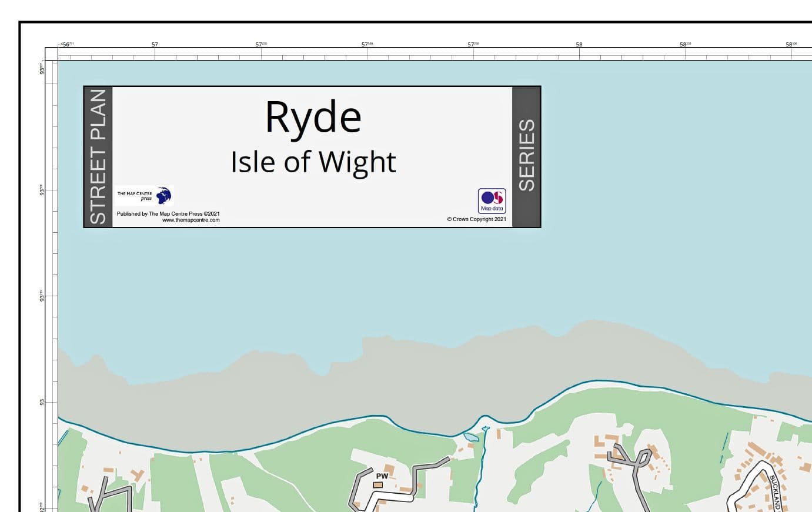Screen dimensions: 812x512
Task: Click the vertical "STREET PLAN" label
Action: point(98,157)
